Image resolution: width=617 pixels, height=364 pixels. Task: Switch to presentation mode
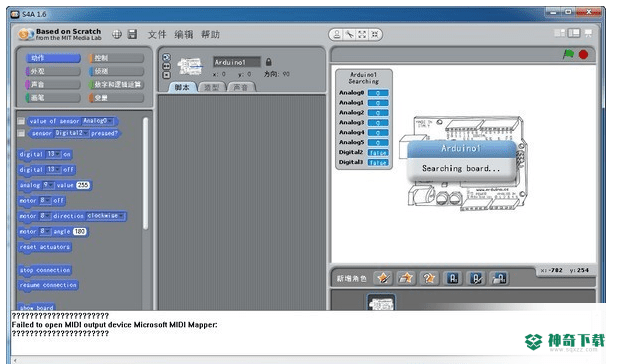pyautogui.click(x=588, y=33)
